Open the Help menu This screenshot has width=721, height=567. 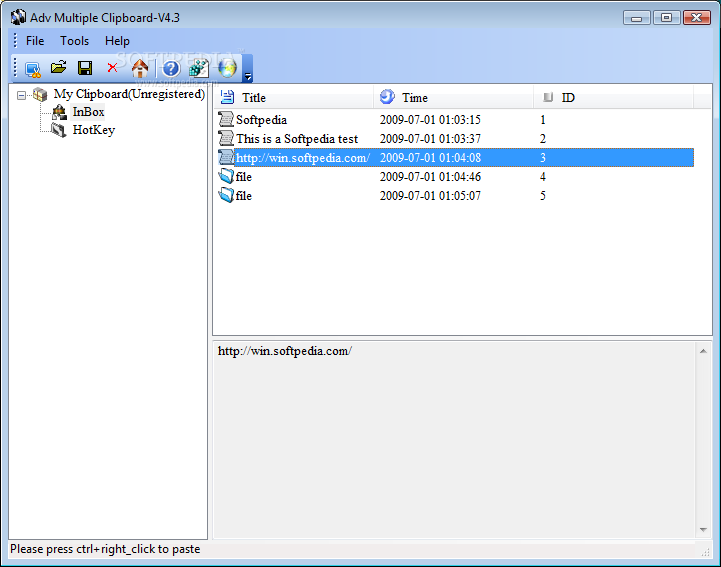[x=117, y=41]
